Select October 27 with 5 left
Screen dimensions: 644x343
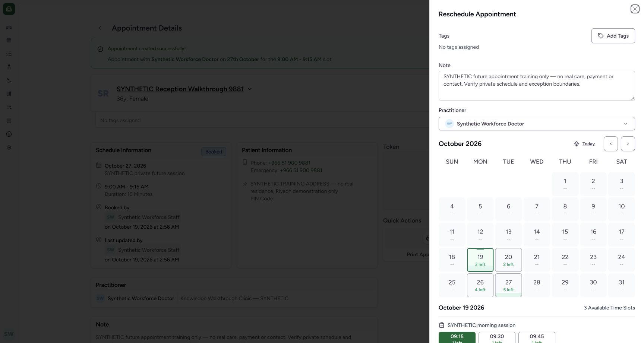[508, 285]
